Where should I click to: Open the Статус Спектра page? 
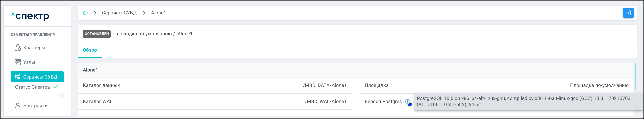32,87
